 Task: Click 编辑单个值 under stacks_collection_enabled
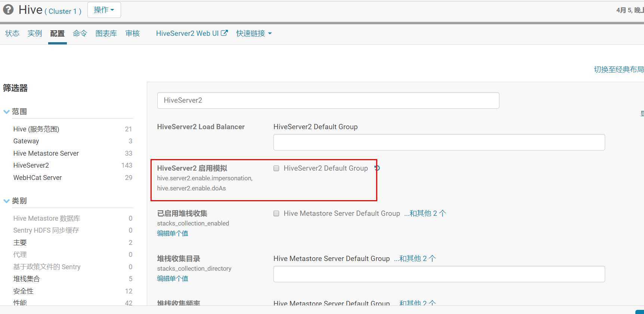click(173, 233)
